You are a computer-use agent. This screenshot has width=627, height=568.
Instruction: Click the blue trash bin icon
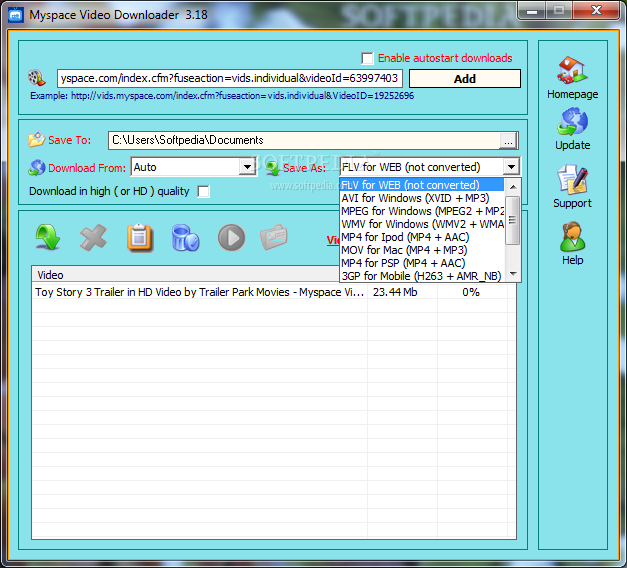point(185,238)
